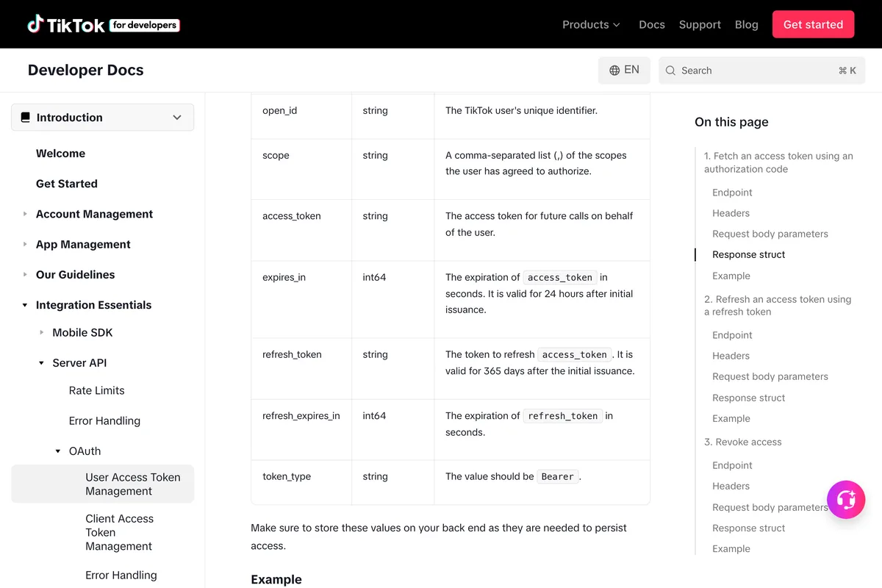This screenshot has width=882, height=588.
Task: Click the Search input field
Action: click(763, 71)
